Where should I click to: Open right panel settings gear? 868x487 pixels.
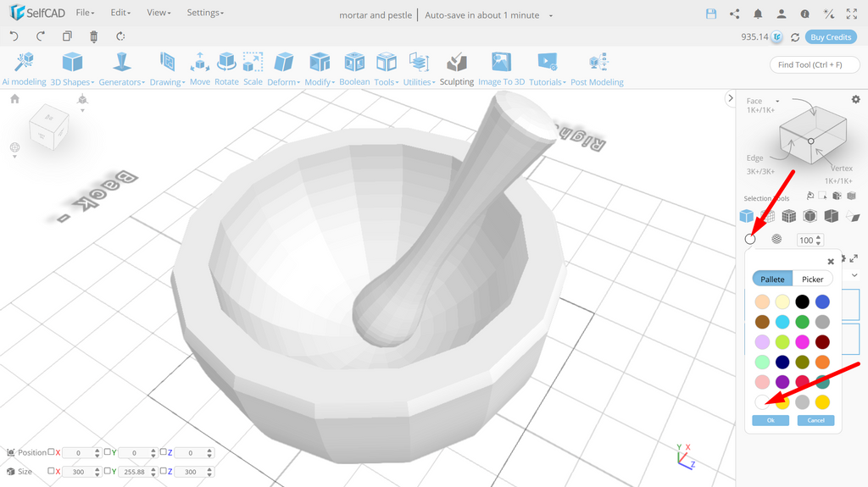pyautogui.click(x=856, y=100)
